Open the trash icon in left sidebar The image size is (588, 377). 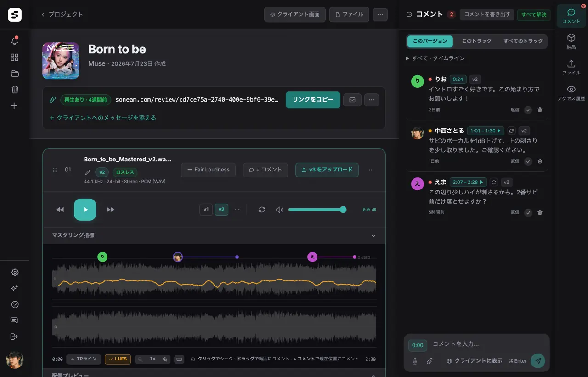point(15,90)
